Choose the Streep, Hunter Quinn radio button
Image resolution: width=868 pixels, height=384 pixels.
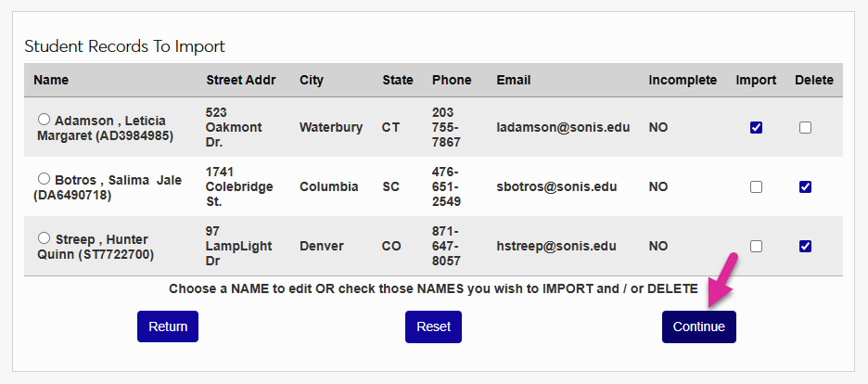pos(44,238)
